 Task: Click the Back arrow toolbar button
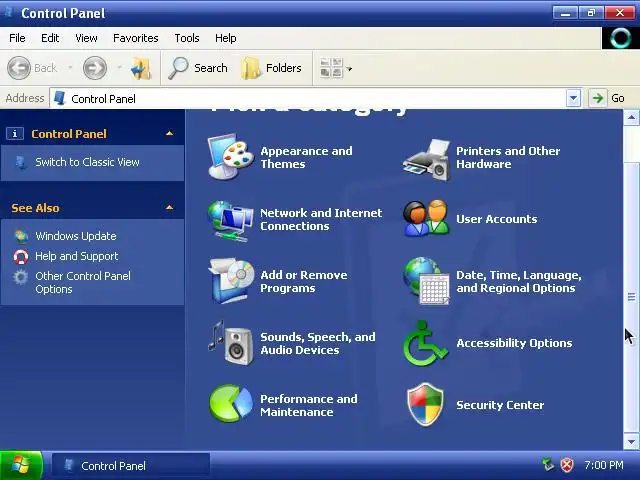(32, 68)
